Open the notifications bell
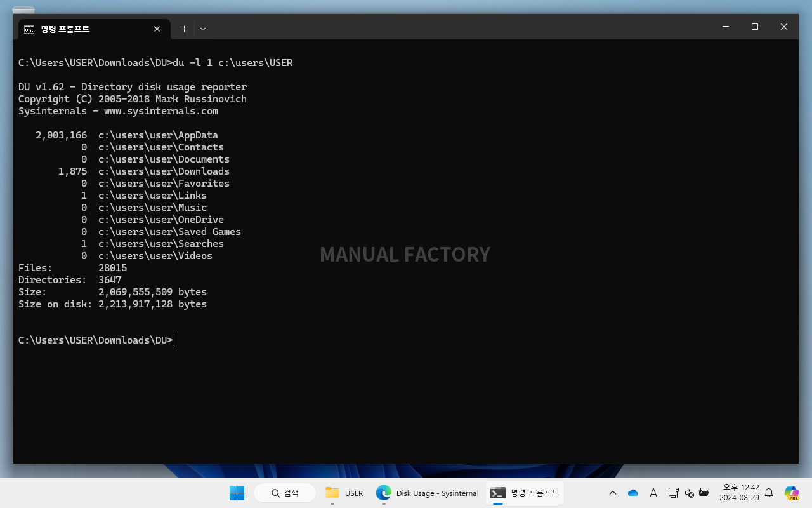The image size is (812, 508). pos(769,493)
